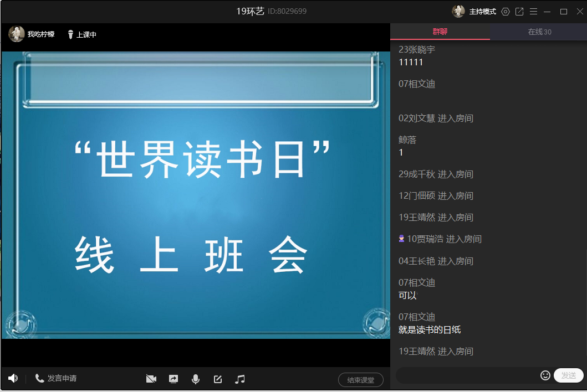Open the screen share icon
Viewport: 587px width, 392px height.
pyautogui.click(x=173, y=379)
